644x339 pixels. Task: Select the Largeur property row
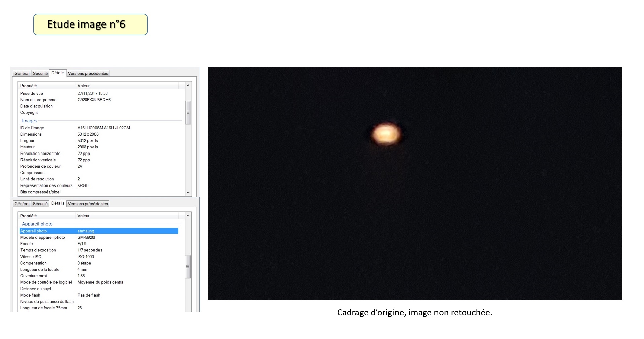tap(99, 140)
